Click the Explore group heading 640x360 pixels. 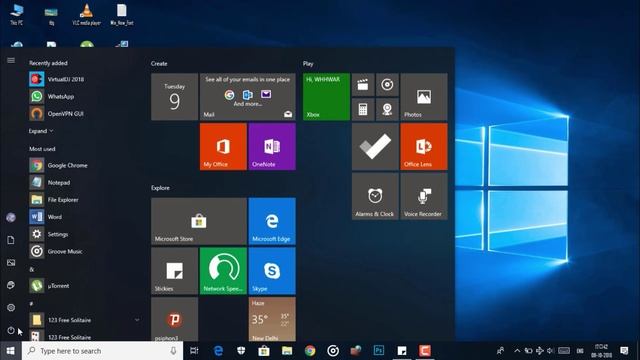[160, 188]
